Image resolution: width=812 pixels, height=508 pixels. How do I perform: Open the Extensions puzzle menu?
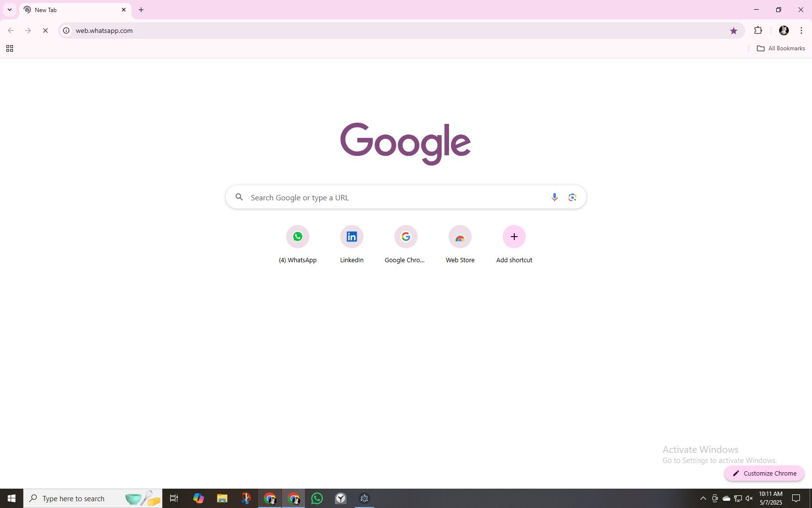pos(758,30)
